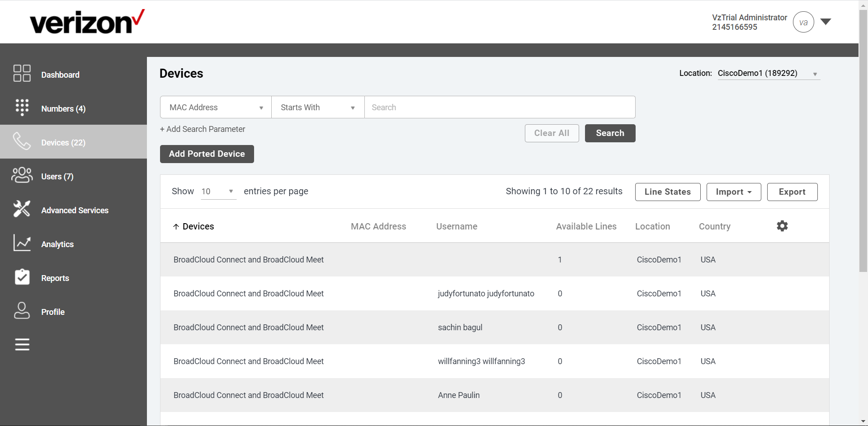This screenshot has width=868, height=426.
Task: Open the Import dropdown menu
Action: (x=733, y=192)
